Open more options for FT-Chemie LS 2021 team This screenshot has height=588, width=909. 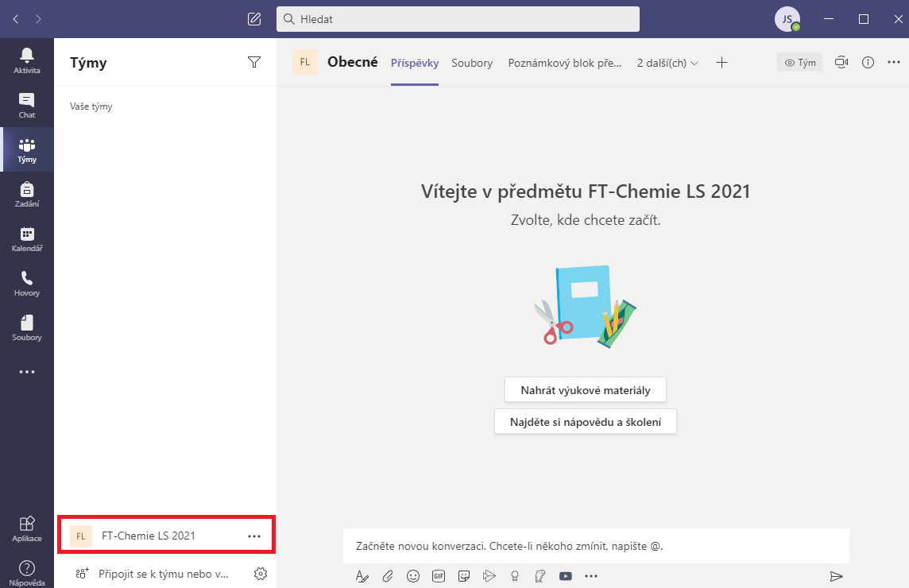coord(254,536)
